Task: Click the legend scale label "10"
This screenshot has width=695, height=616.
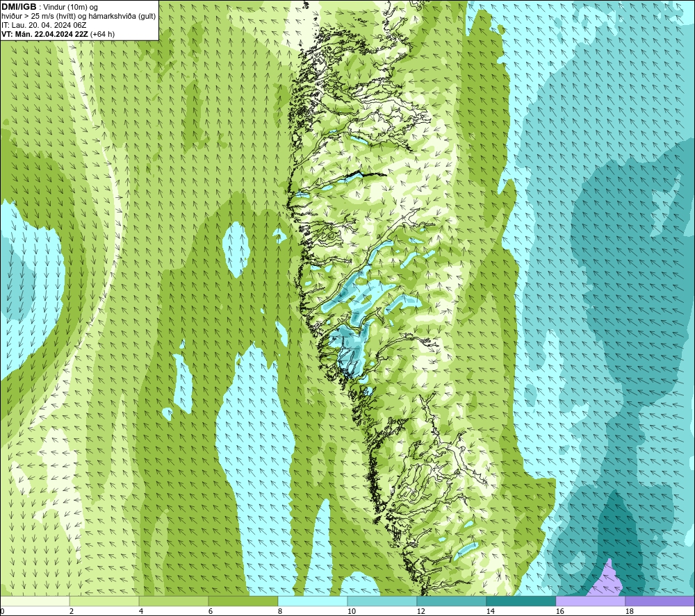Action: pyautogui.click(x=351, y=611)
